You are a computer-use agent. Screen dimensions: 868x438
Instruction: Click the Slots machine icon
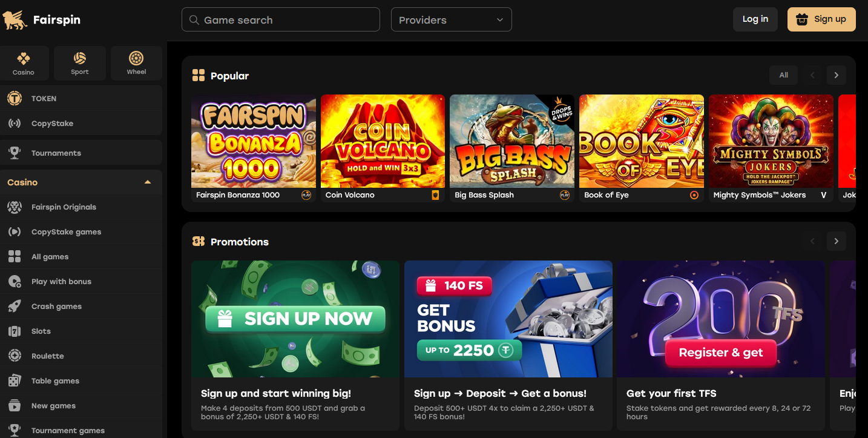pyautogui.click(x=15, y=331)
